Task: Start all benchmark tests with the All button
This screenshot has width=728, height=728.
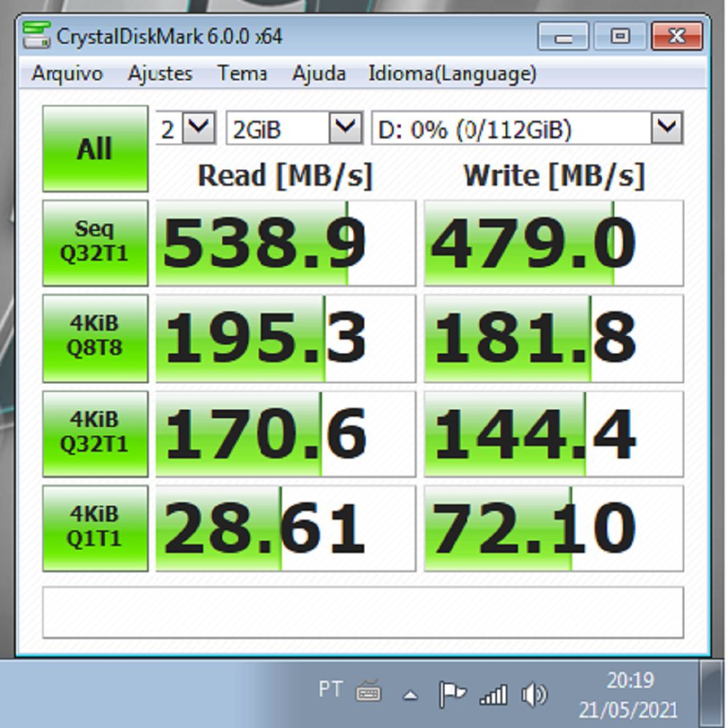Action: pos(95,148)
